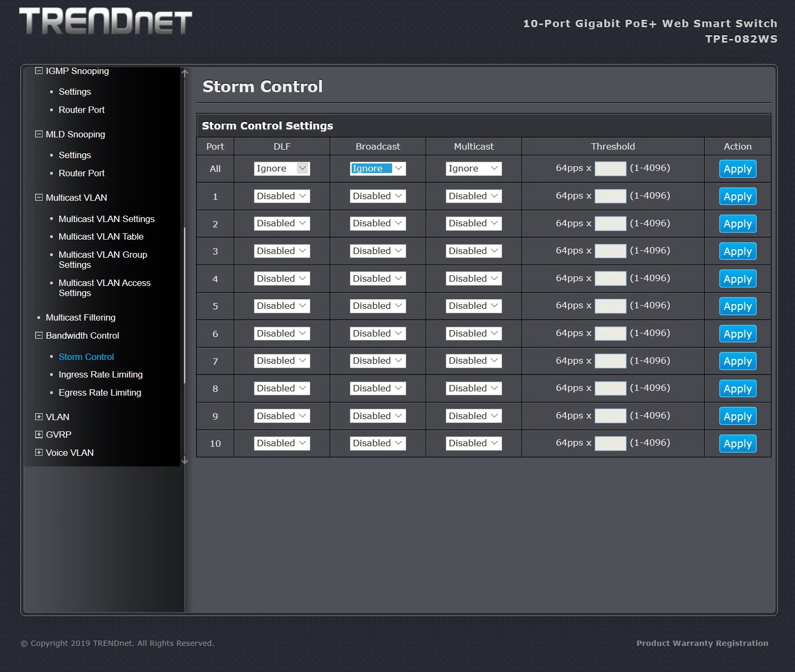Expand the VLAN menu section
Viewport: 795px width, 672px height.
(38, 417)
